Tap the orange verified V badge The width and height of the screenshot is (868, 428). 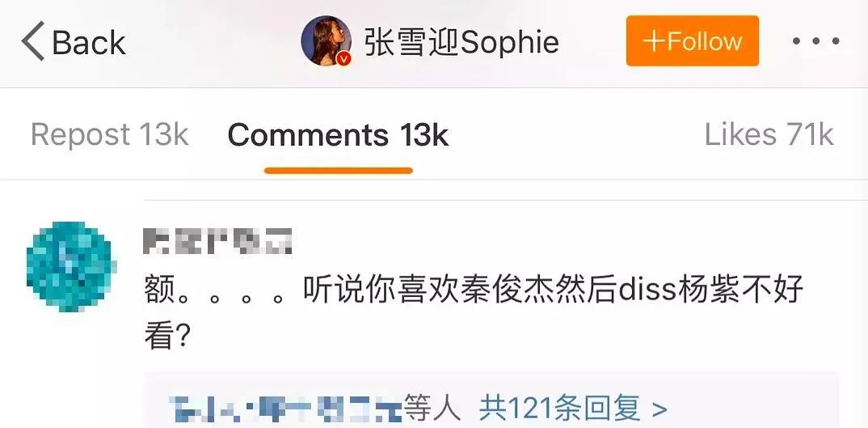coord(344,59)
